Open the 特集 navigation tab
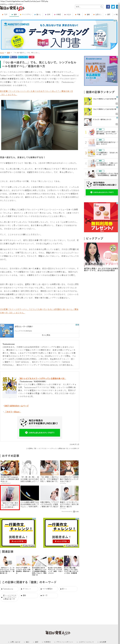This screenshot has width=120, height=644. pos(78,15)
